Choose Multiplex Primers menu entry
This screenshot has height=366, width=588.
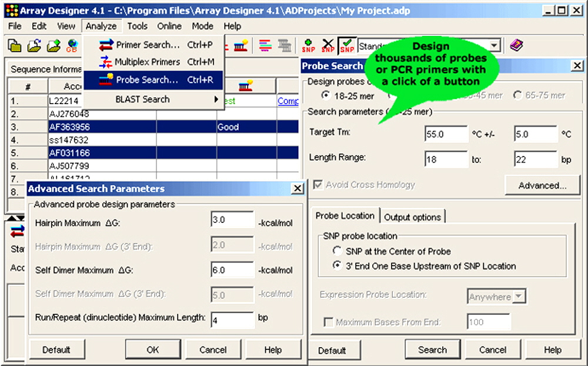click(x=153, y=62)
